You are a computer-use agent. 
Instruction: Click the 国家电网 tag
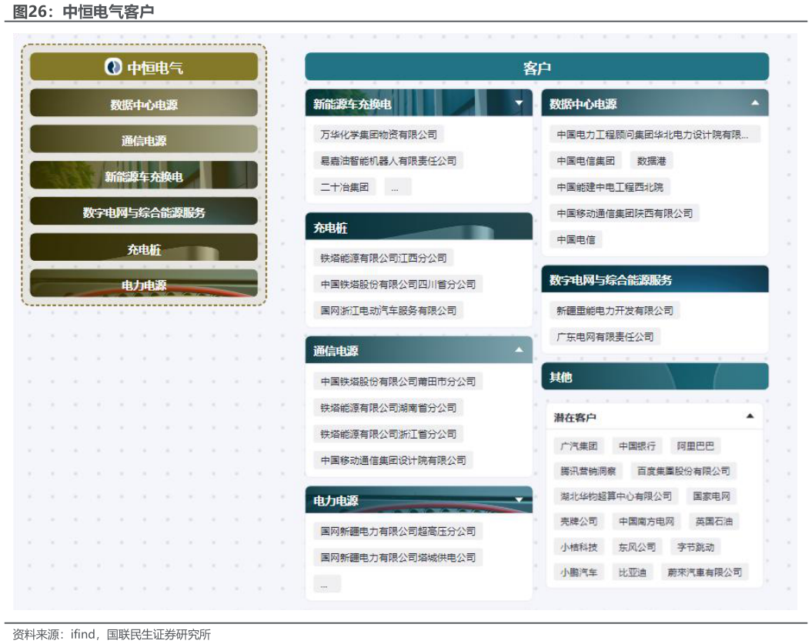711,497
